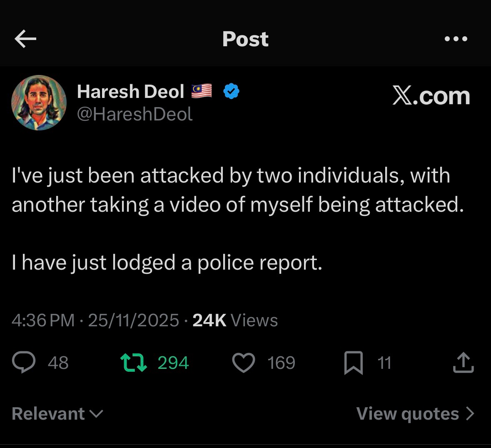Image resolution: width=491 pixels, height=448 pixels.
Task: Open Haresh Deol's profile picture
Action: pos(39,103)
